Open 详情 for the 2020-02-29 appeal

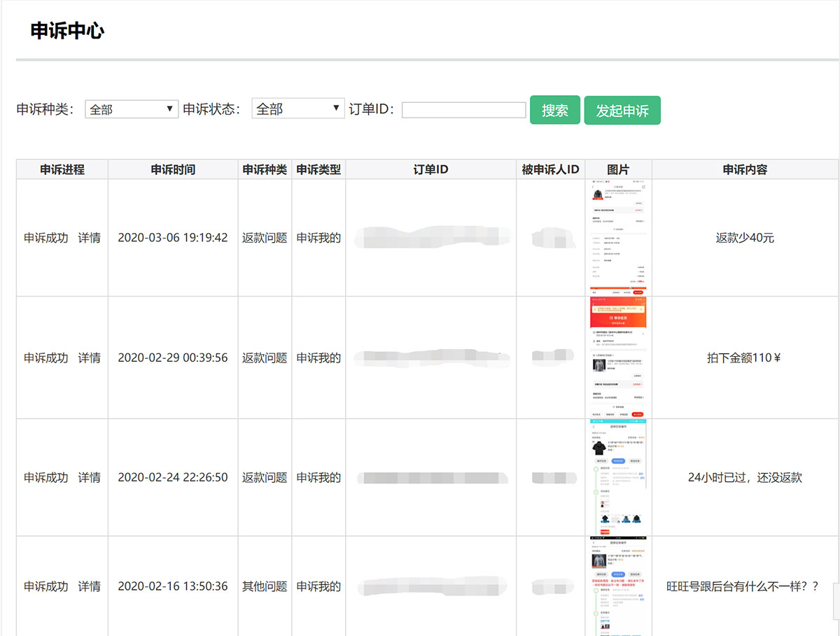tap(89, 358)
